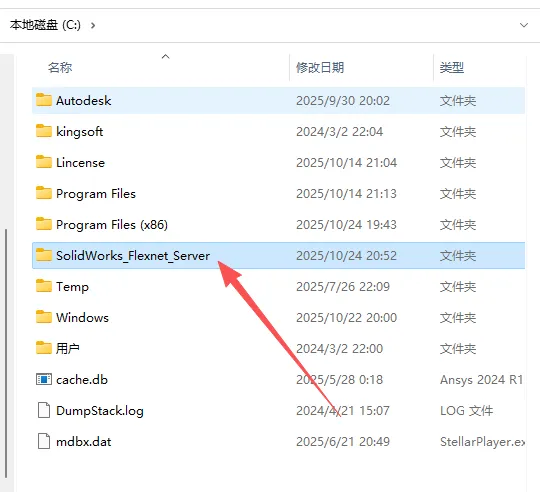Select the Temp folder name
The width and height of the screenshot is (540, 492).
72,287
